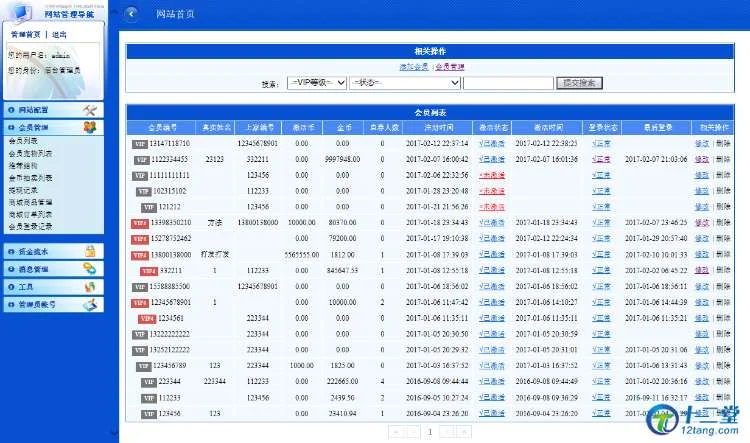Screen dimensions: 750x443
Task: Click the 会员管理 people icon
Action: click(90, 128)
